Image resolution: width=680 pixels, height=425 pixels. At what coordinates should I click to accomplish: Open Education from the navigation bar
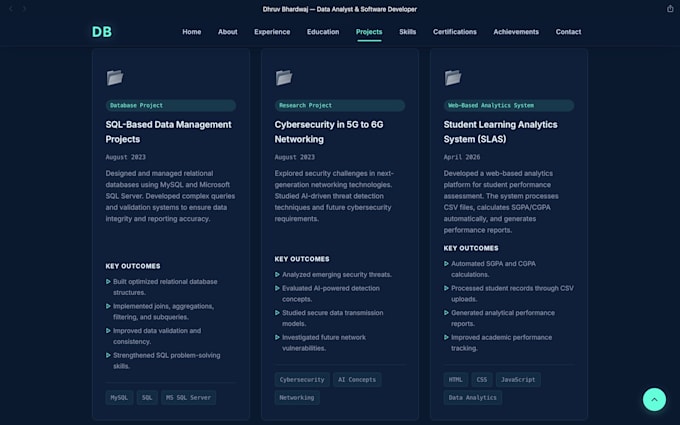323,32
